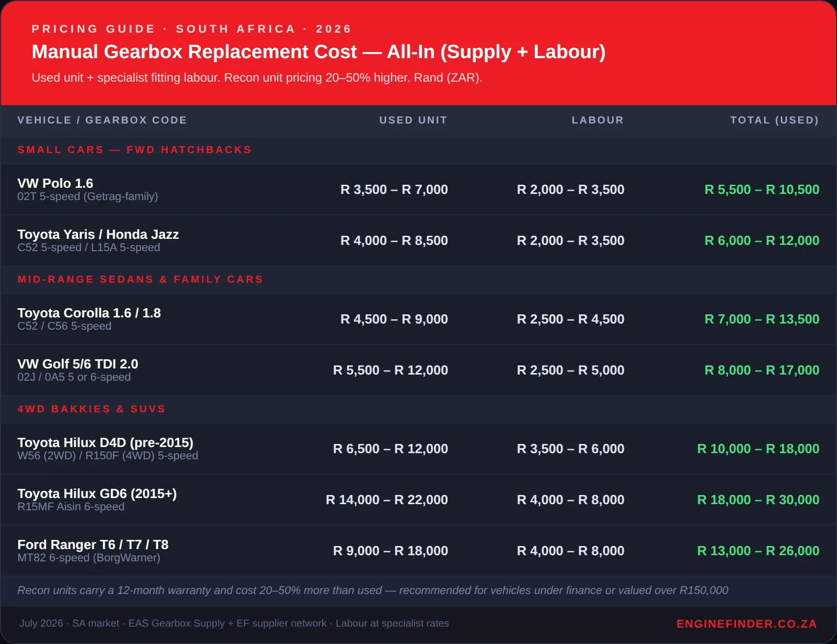Click the ENGINEFINDER.CO.ZA link in footer
The image size is (837, 644).
point(747,624)
